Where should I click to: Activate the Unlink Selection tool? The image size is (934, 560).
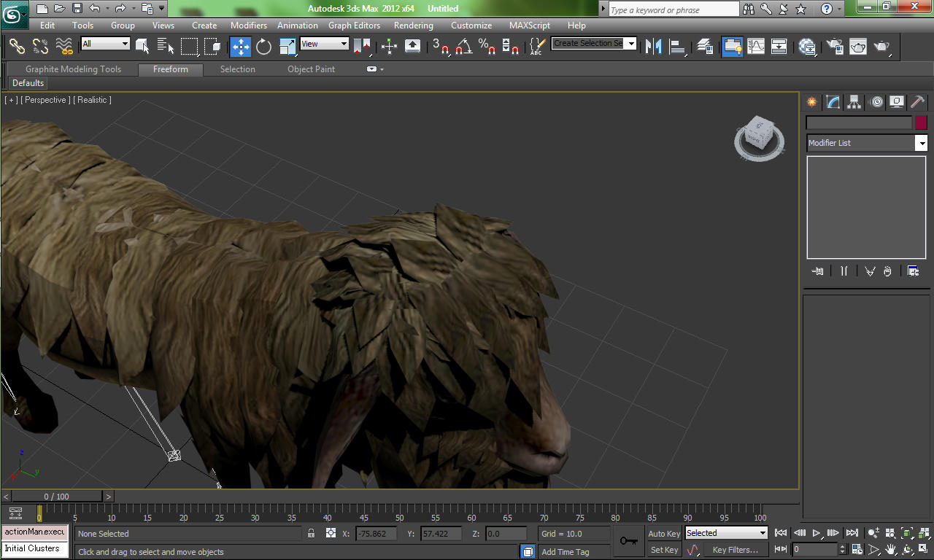click(x=41, y=46)
